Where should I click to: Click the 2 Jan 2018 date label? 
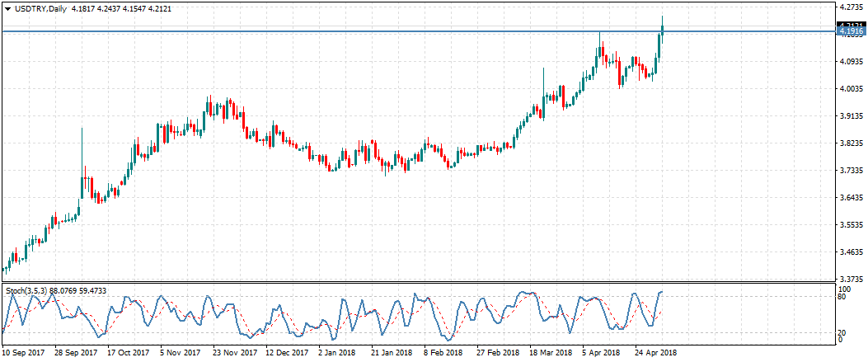click(340, 352)
